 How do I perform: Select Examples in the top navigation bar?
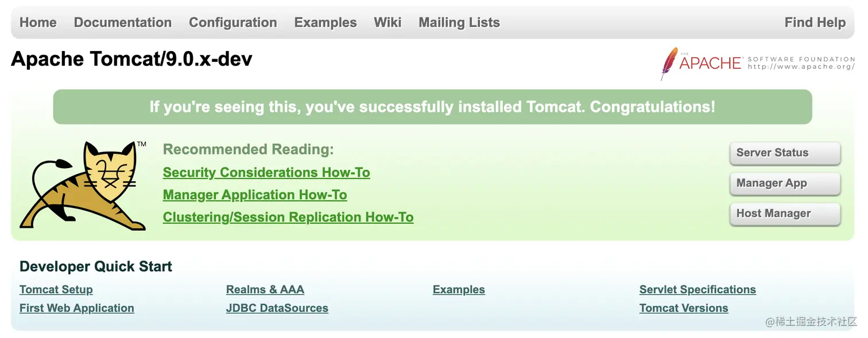(x=325, y=22)
